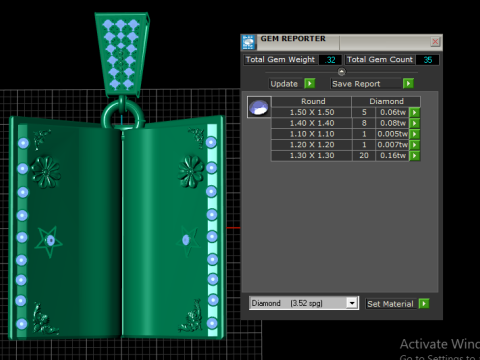Close the Gem Reporter panel
The width and height of the screenshot is (480, 360).
coord(435,42)
